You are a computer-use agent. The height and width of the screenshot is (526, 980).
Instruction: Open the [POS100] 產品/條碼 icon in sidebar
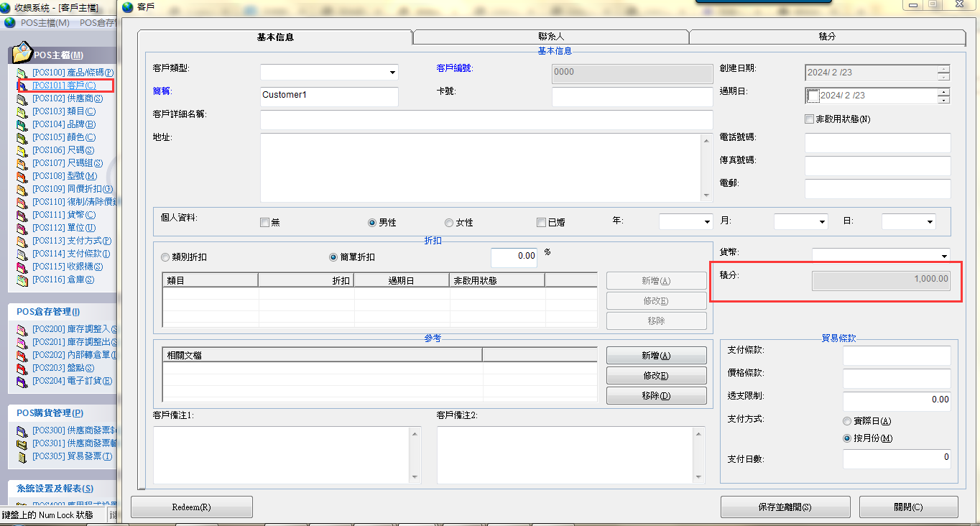pyautogui.click(x=22, y=73)
